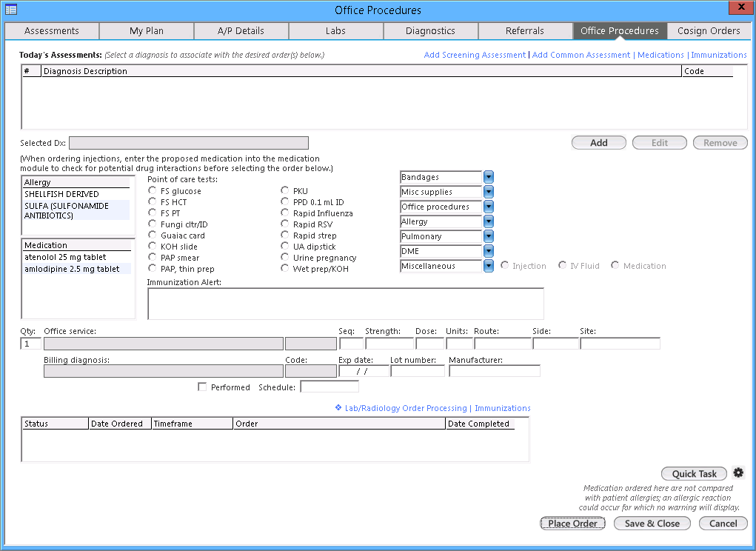Screen dimensions: 756x551
Task: Click the Place Order button
Action: [x=573, y=524]
